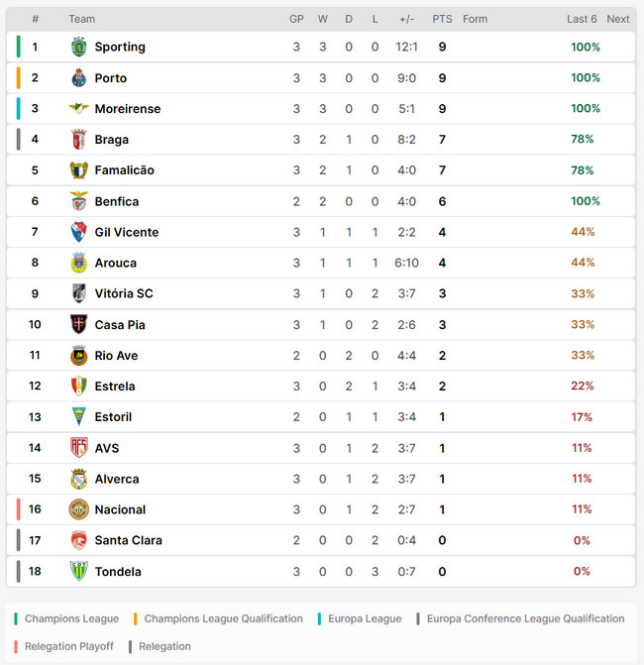644x665 pixels.
Task: Click the Braga club crest
Action: 79,140
